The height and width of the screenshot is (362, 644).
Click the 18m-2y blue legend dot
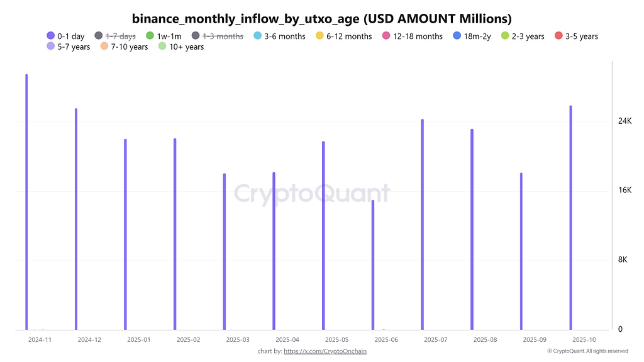click(457, 36)
